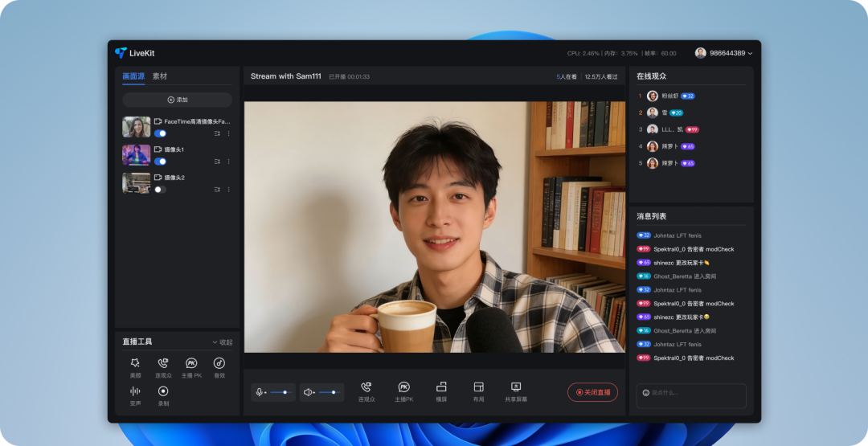Open settings icon for FaceTime高清摄像头 source
This screenshot has width=868, height=446.
(x=217, y=133)
